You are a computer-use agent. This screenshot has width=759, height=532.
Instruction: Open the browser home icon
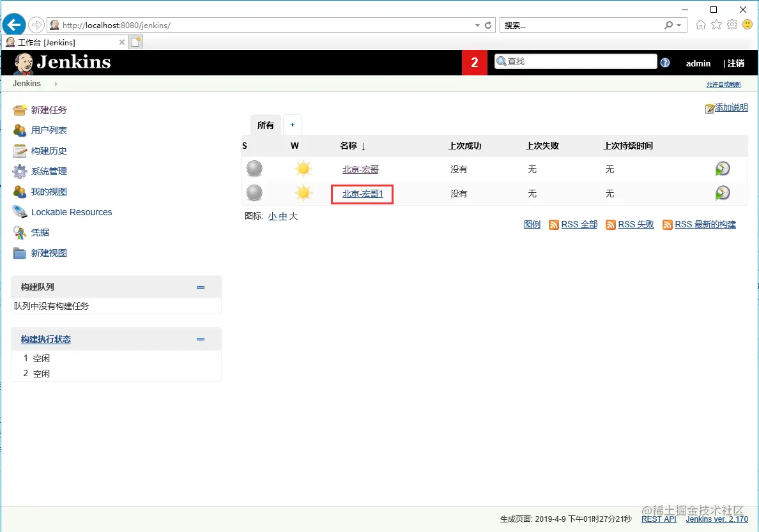(x=700, y=25)
